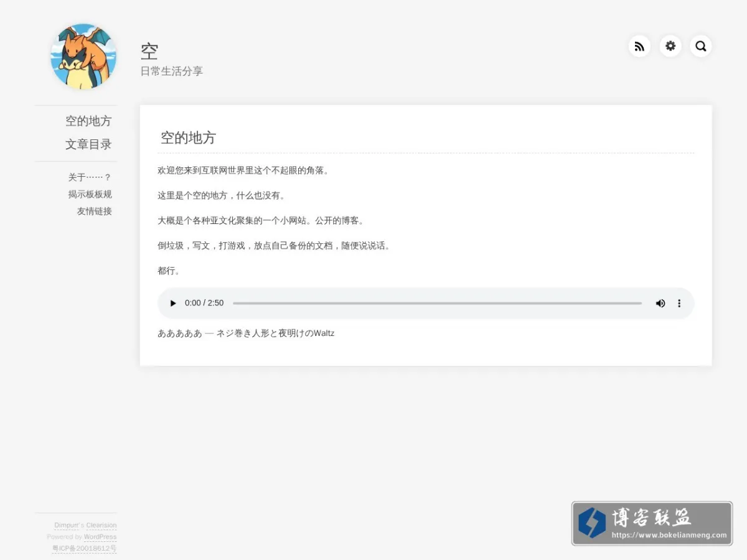Open 文章目录 in sidebar
747x560 pixels.
(x=88, y=144)
